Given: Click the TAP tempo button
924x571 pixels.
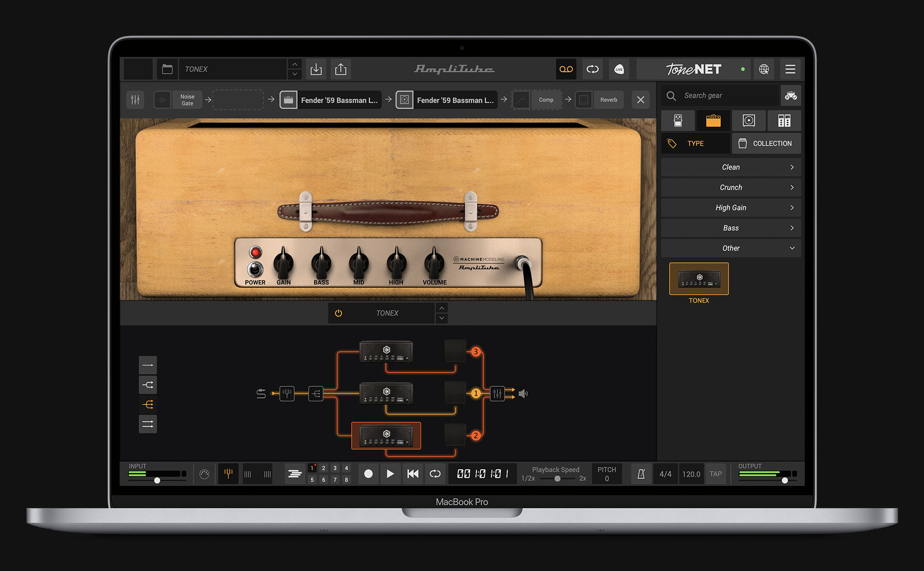Looking at the screenshot, I should [715, 473].
